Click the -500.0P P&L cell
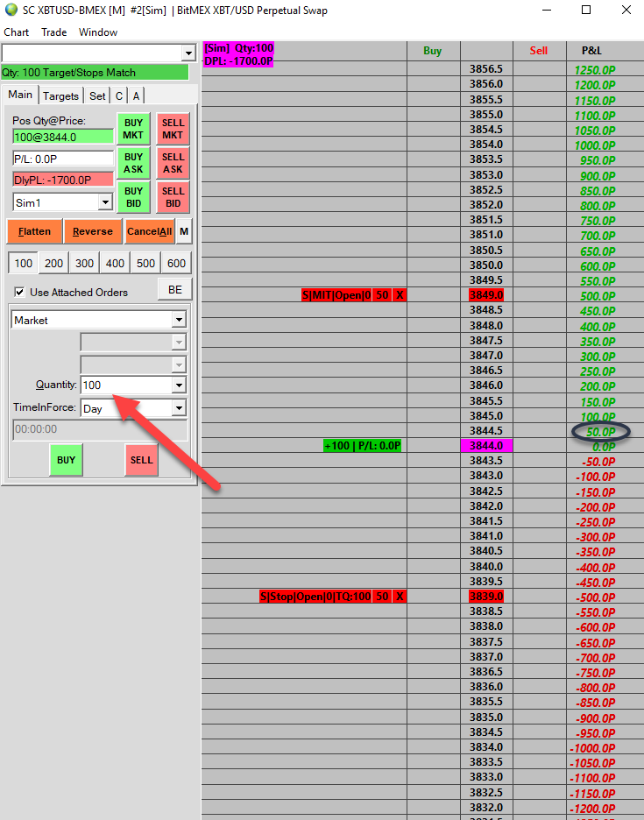 (596, 597)
